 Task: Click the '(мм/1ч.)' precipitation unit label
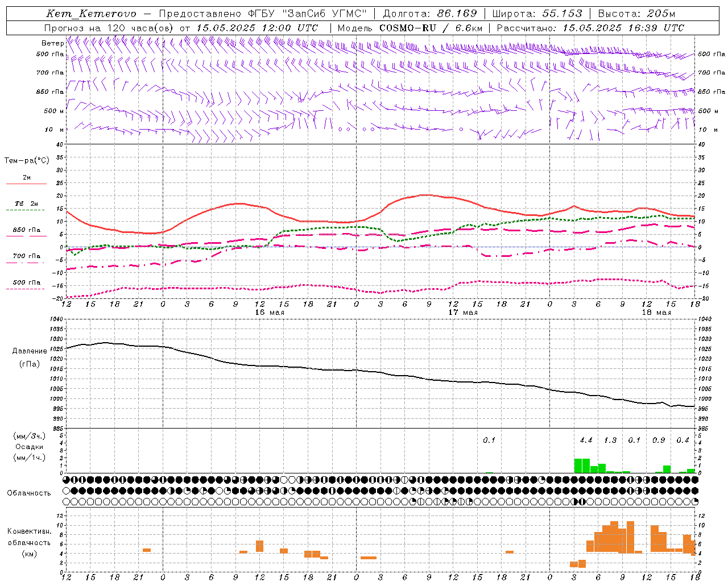29,458
